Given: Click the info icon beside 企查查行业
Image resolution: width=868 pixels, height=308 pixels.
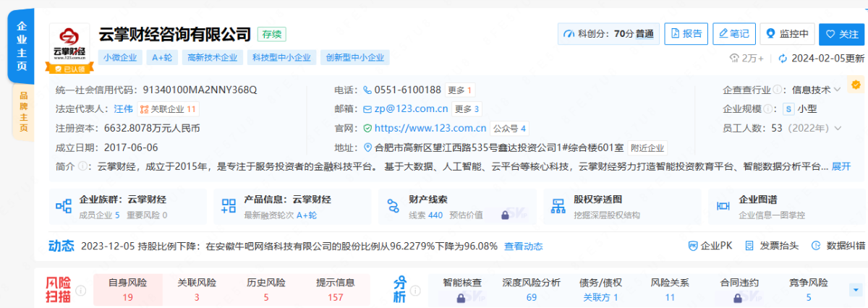Looking at the screenshot, I should point(777,90).
